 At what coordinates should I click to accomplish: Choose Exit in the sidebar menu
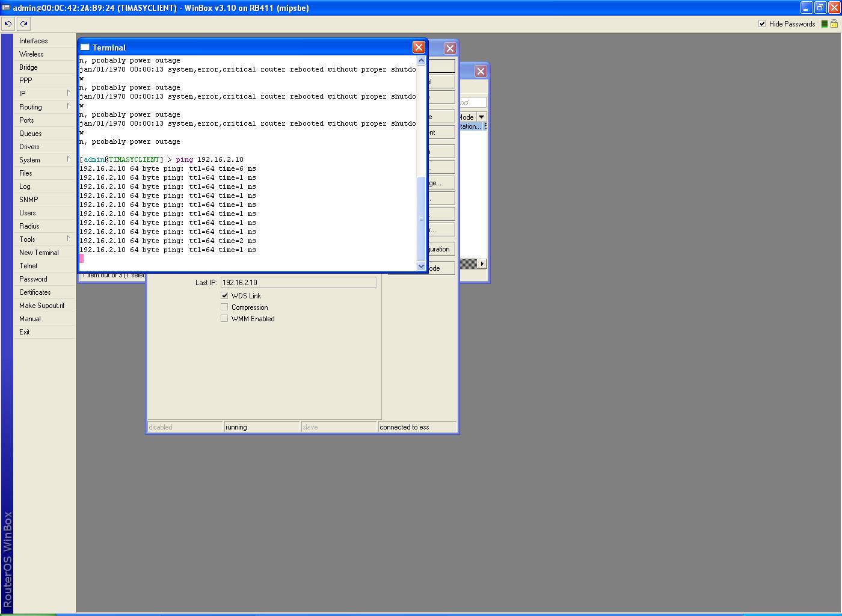[x=45, y=332]
